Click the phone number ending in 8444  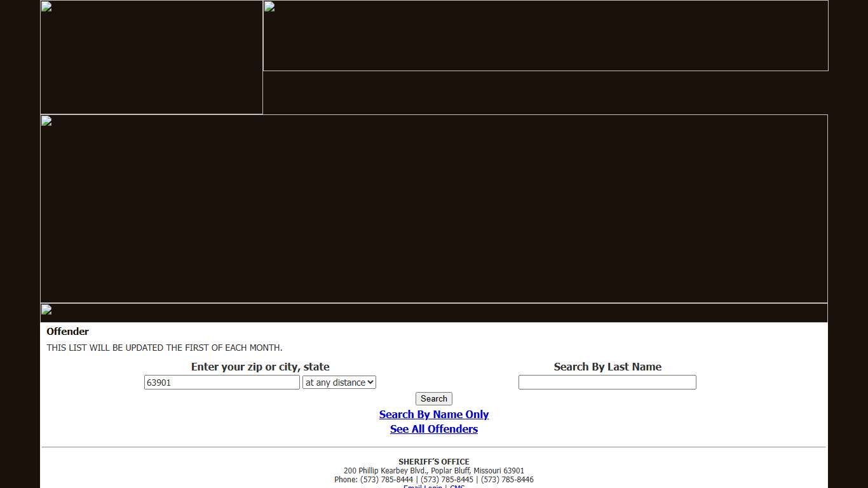[x=386, y=480]
